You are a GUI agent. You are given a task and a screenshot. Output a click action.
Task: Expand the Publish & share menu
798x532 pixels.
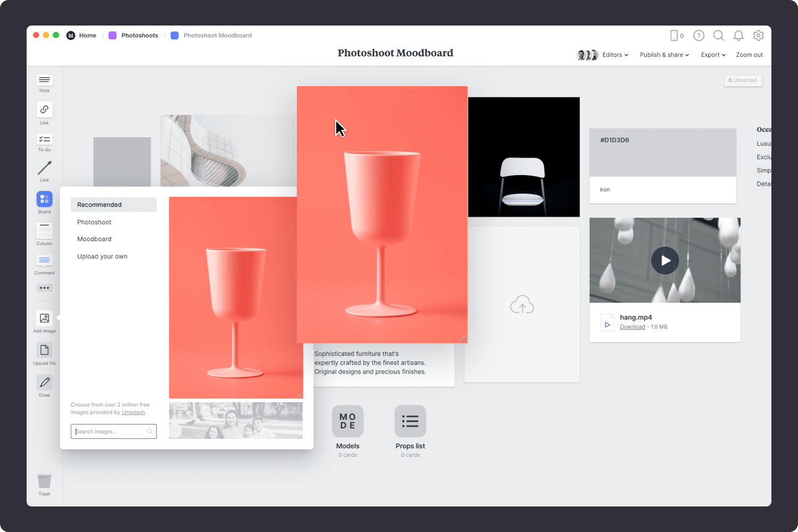click(664, 55)
